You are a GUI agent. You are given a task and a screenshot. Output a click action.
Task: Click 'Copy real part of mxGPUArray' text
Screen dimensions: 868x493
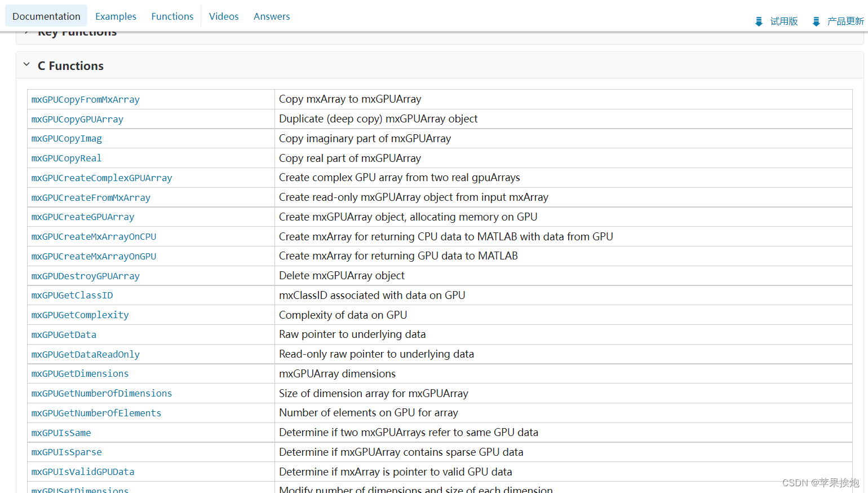[x=350, y=159]
